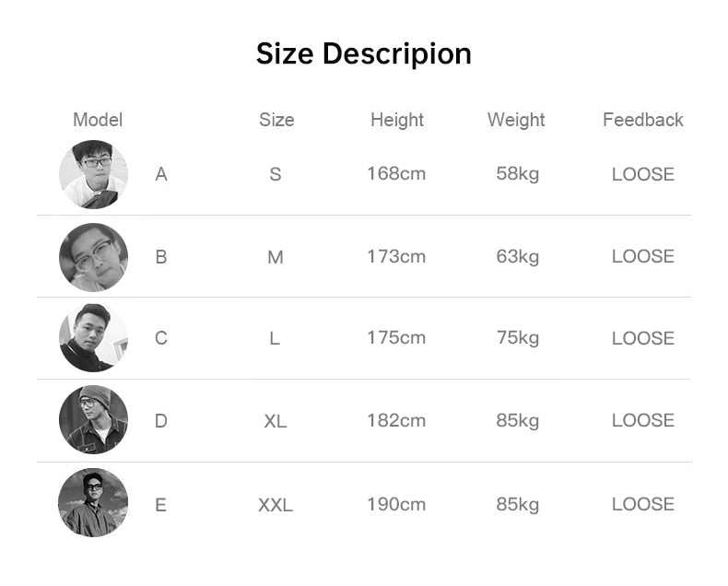
Task: Select the size S cell
Action: pyautogui.click(x=276, y=174)
